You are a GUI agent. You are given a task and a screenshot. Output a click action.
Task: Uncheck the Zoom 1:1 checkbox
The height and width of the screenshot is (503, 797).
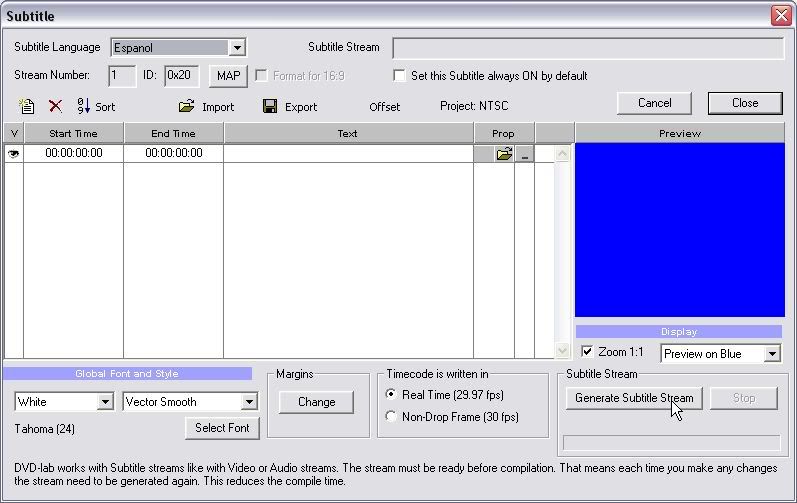pos(587,352)
